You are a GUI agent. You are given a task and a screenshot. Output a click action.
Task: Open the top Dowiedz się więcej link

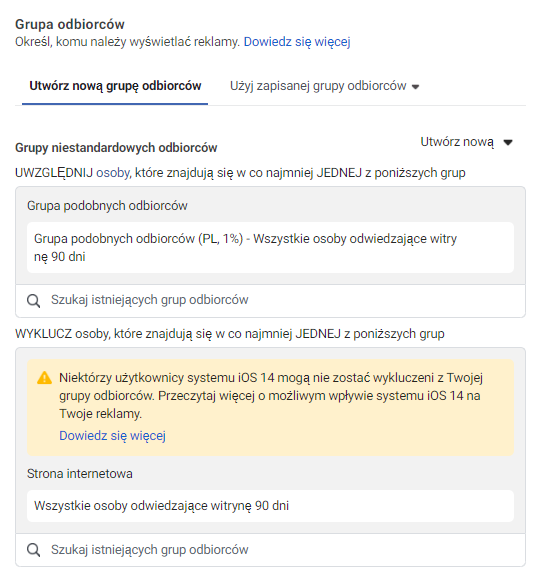pyautogui.click(x=297, y=42)
